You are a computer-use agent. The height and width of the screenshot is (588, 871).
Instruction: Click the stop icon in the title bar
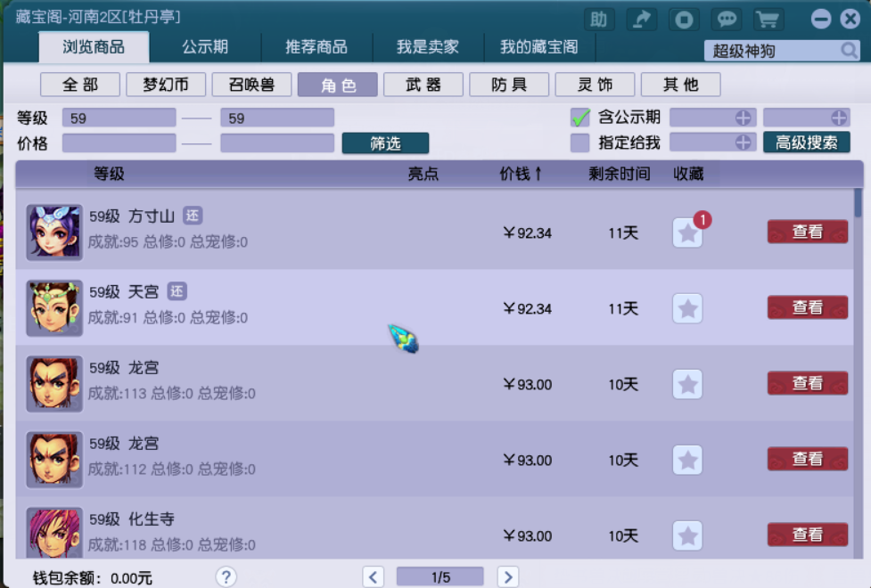click(684, 20)
